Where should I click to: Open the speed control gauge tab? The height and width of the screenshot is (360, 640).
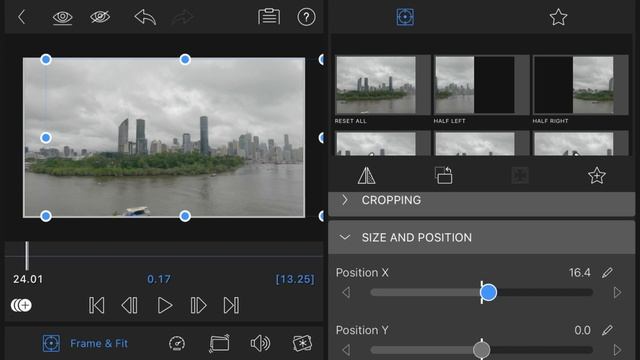tap(177, 344)
